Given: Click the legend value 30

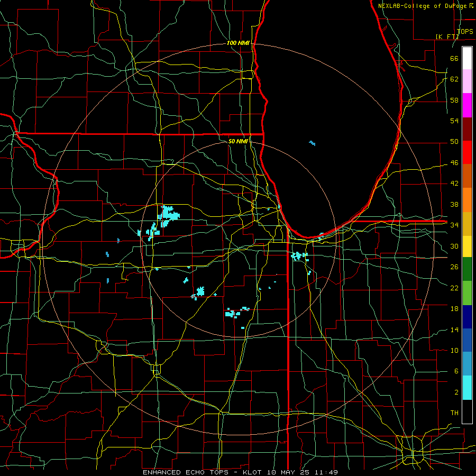Looking at the screenshot, I should tap(454, 246).
